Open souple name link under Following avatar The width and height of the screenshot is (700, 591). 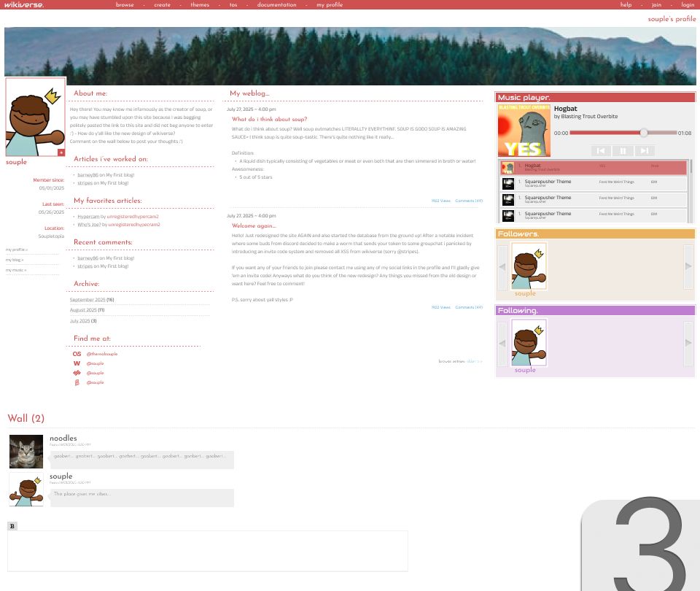click(525, 371)
